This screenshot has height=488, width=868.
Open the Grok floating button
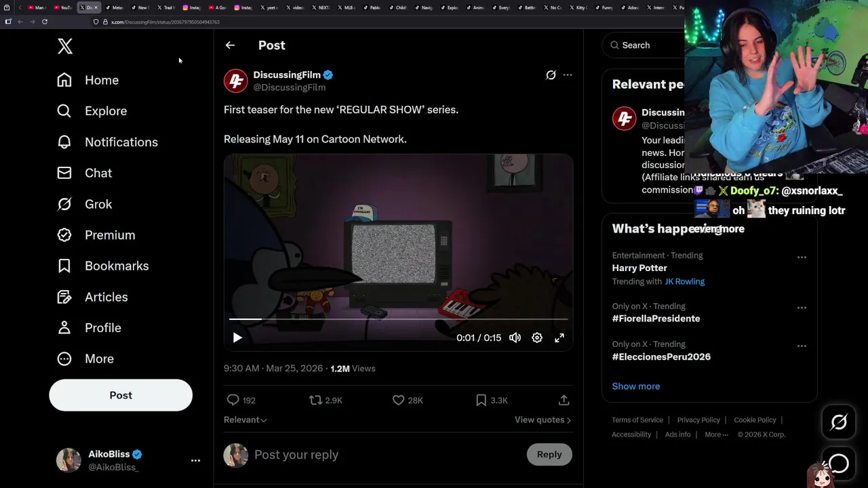[839, 422]
